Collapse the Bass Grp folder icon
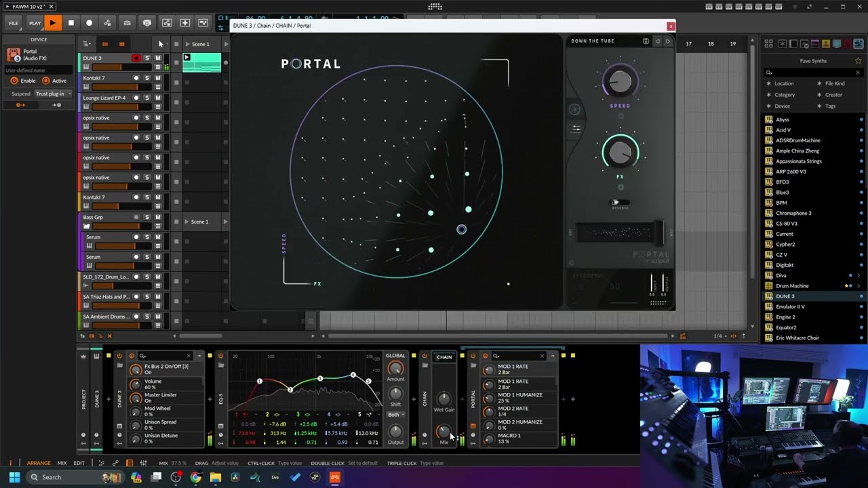 coord(87,226)
